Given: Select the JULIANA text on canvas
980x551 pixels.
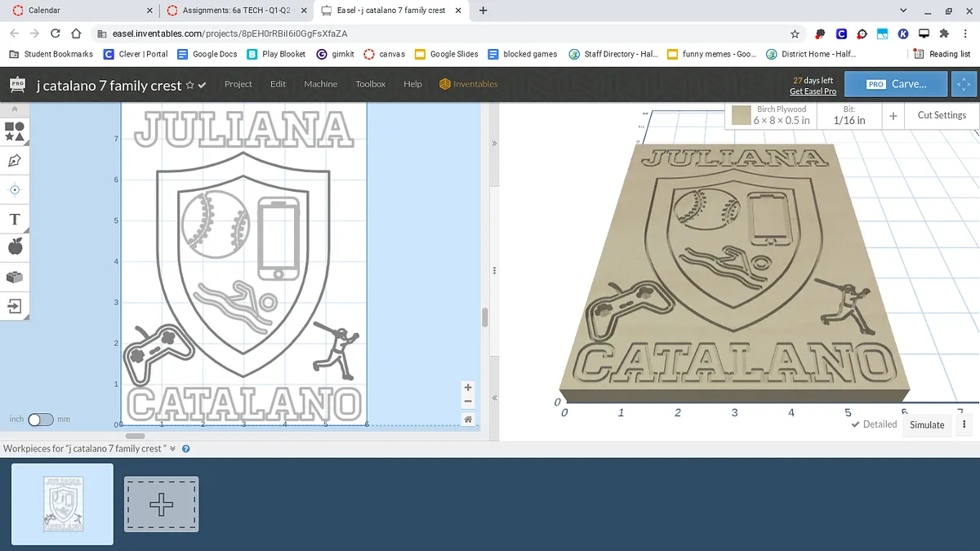Looking at the screenshot, I should pos(243,129).
